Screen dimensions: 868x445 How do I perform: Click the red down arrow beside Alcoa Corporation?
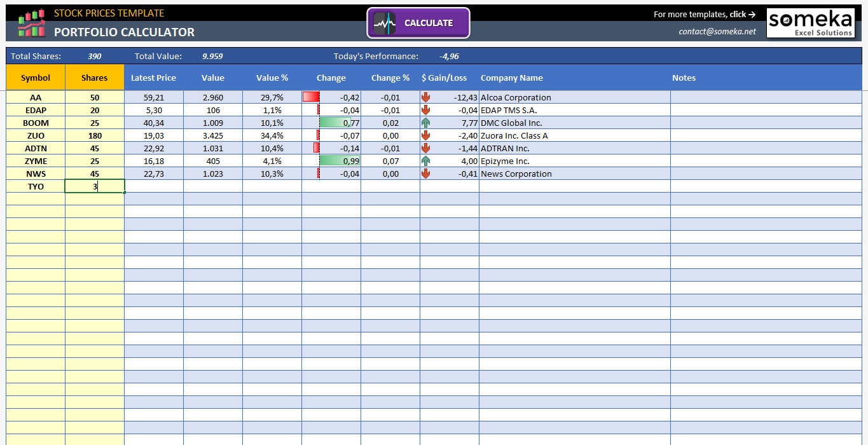pos(425,97)
